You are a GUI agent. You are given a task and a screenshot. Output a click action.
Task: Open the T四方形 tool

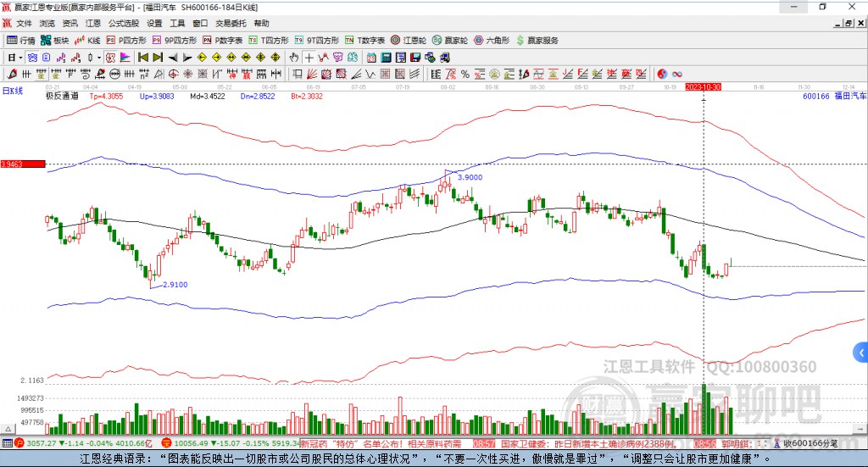click(269, 41)
